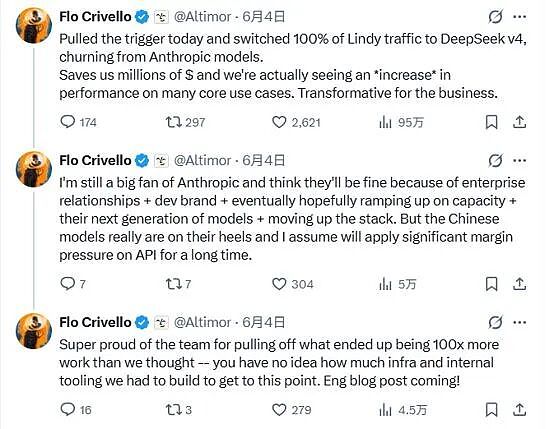
Task: Open more options on the third tweet
Action: point(519,322)
